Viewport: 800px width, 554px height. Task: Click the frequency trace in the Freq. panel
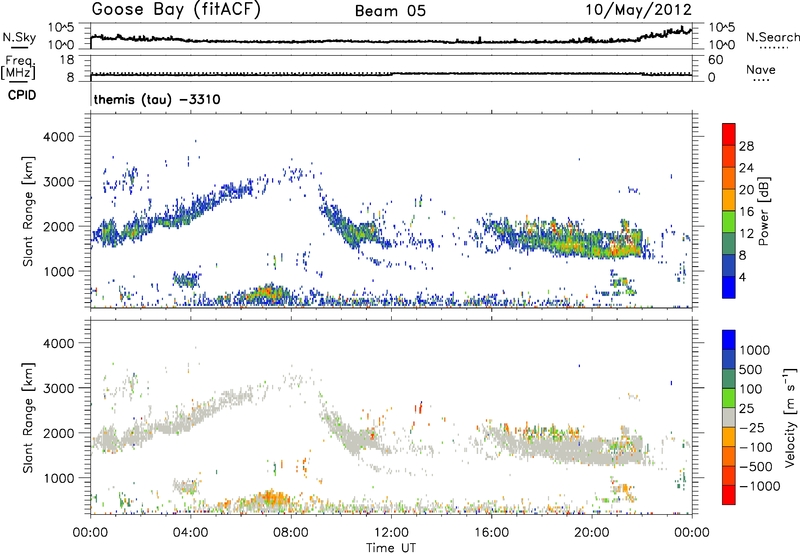[391, 74]
